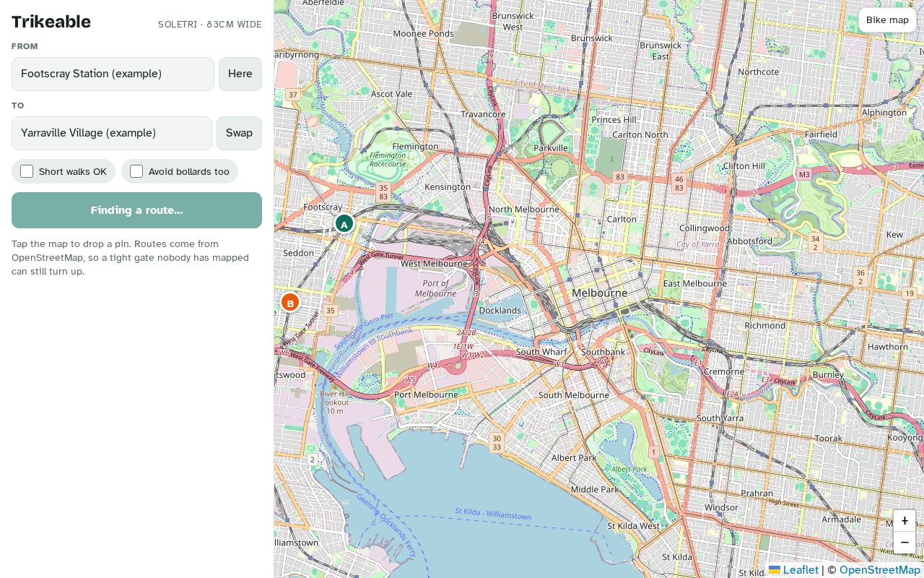Click the Carlton North map label

tap(640, 134)
